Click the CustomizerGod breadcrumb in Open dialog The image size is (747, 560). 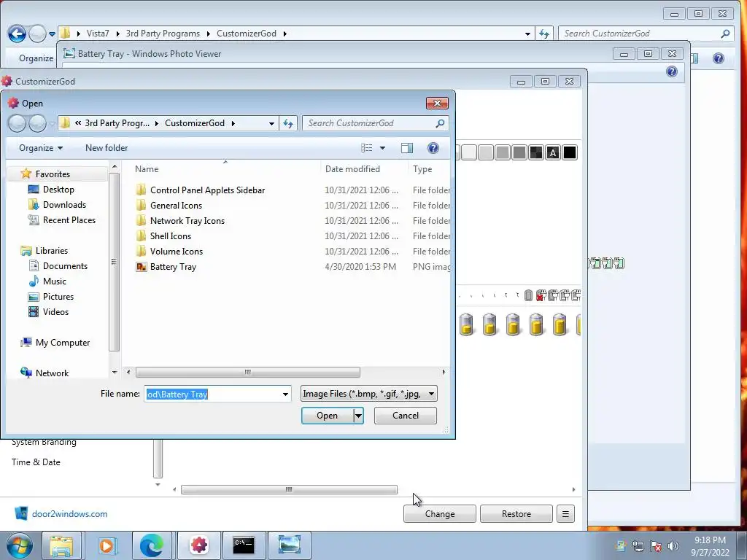tap(194, 123)
